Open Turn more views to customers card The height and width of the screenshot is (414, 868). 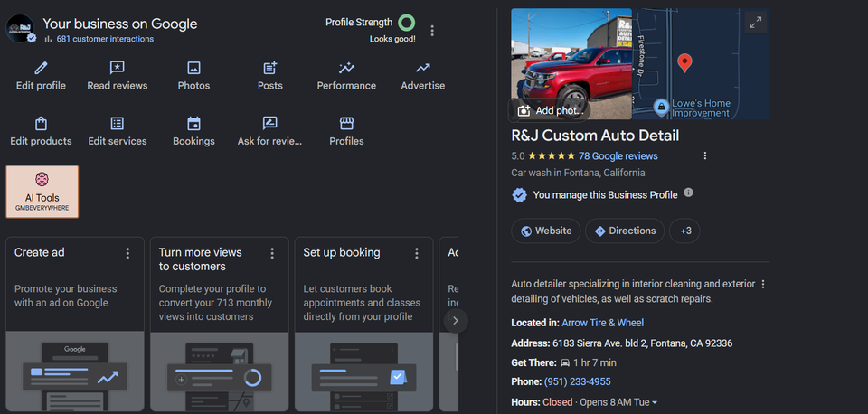click(219, 325)
